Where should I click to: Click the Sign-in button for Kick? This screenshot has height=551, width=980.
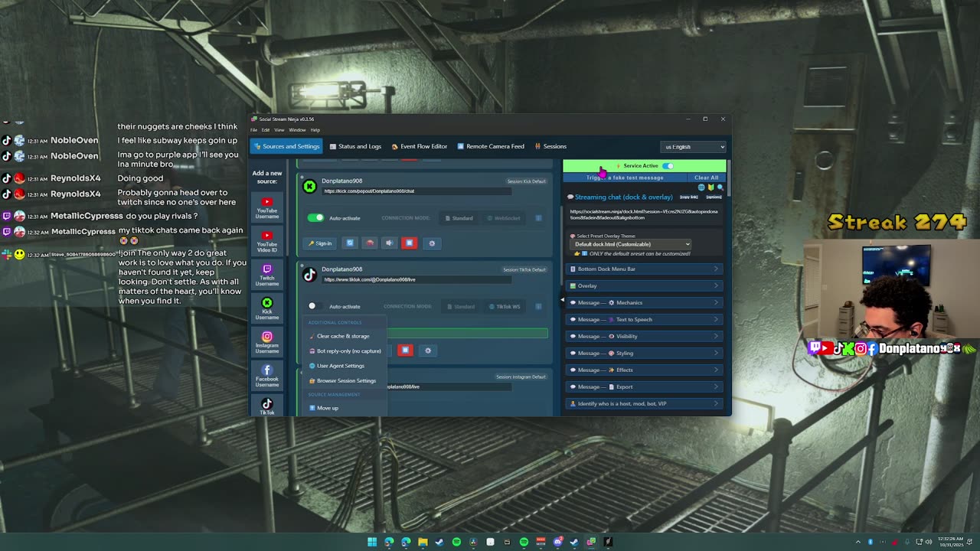[x=320, y=243]
